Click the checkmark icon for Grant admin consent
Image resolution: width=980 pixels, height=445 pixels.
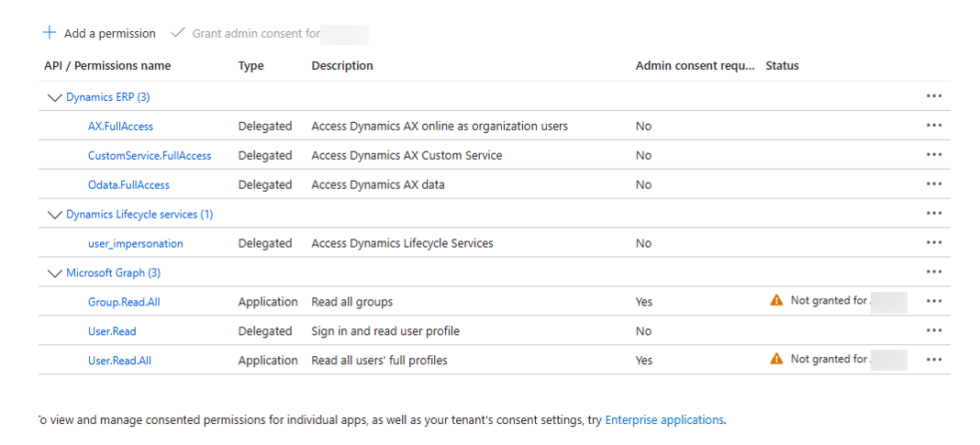coord(178,32)
